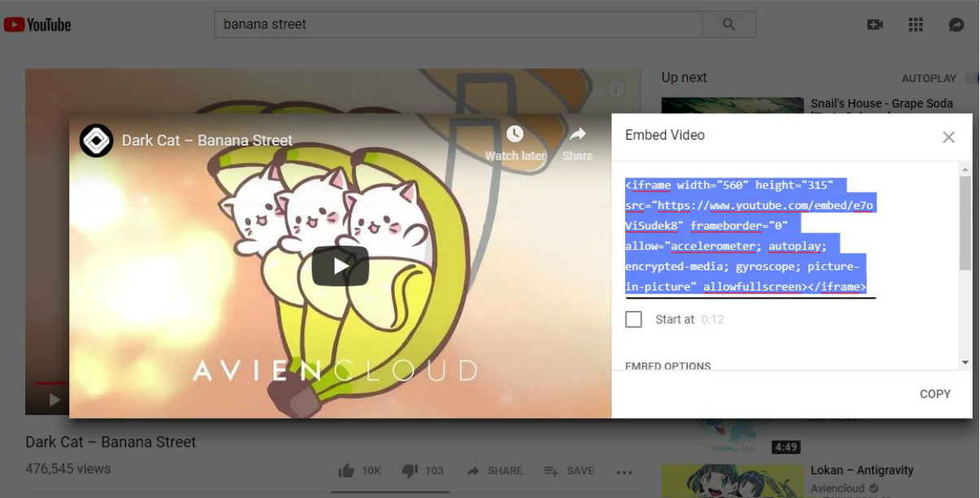Click the background player play button

(x=55, y=400)
